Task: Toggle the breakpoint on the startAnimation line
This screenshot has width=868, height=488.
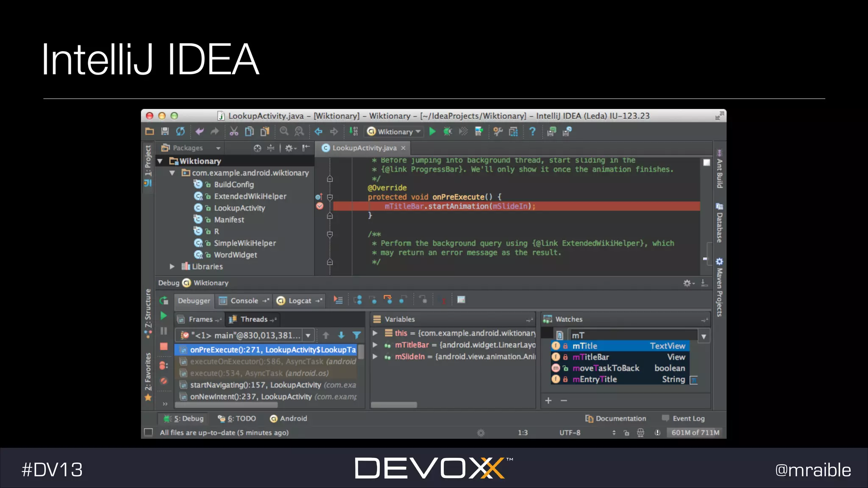Action: [320, 206]
